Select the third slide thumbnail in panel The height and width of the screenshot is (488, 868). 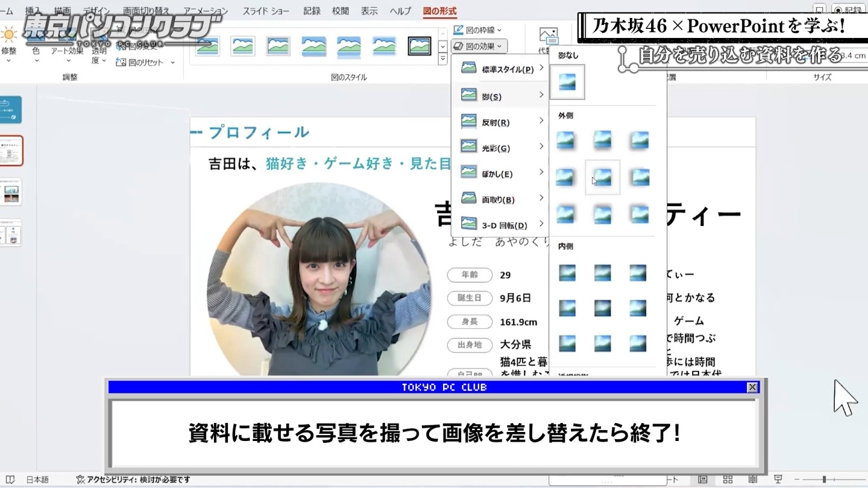click(x=11, y=191)
